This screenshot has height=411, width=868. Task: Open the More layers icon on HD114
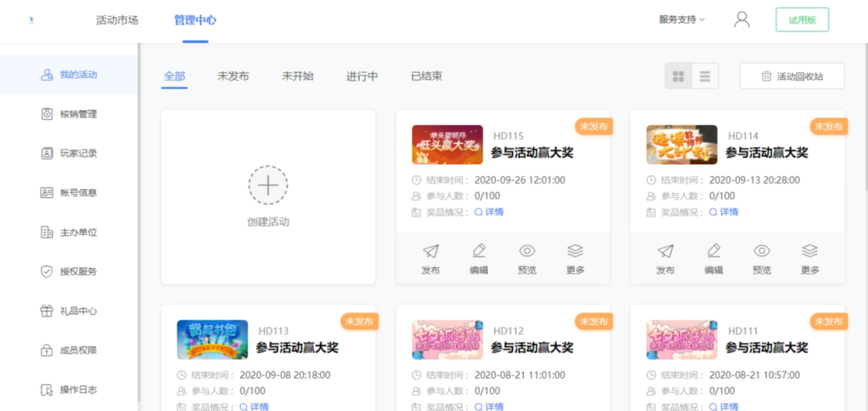pyautogui.click(x=809, y=251)
